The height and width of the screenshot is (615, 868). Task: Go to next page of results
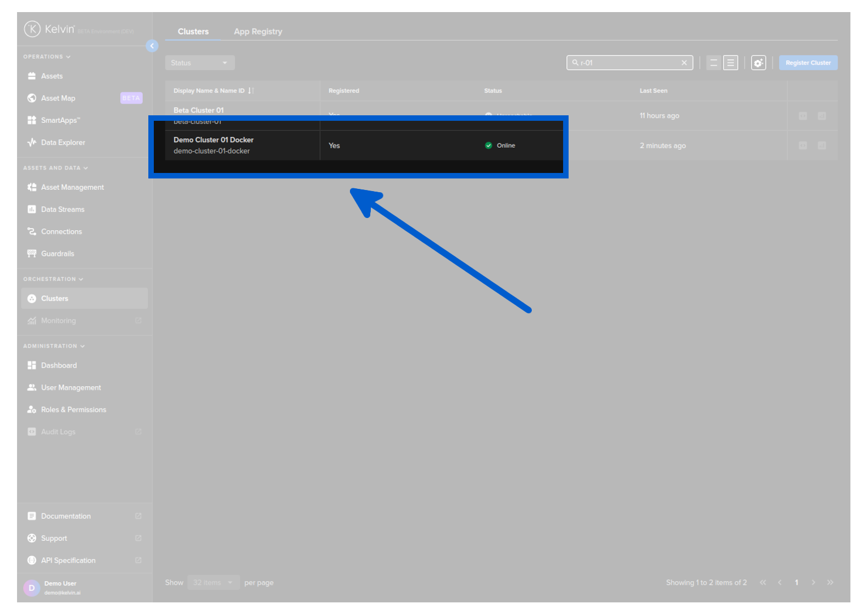click(x=813, y=583)
